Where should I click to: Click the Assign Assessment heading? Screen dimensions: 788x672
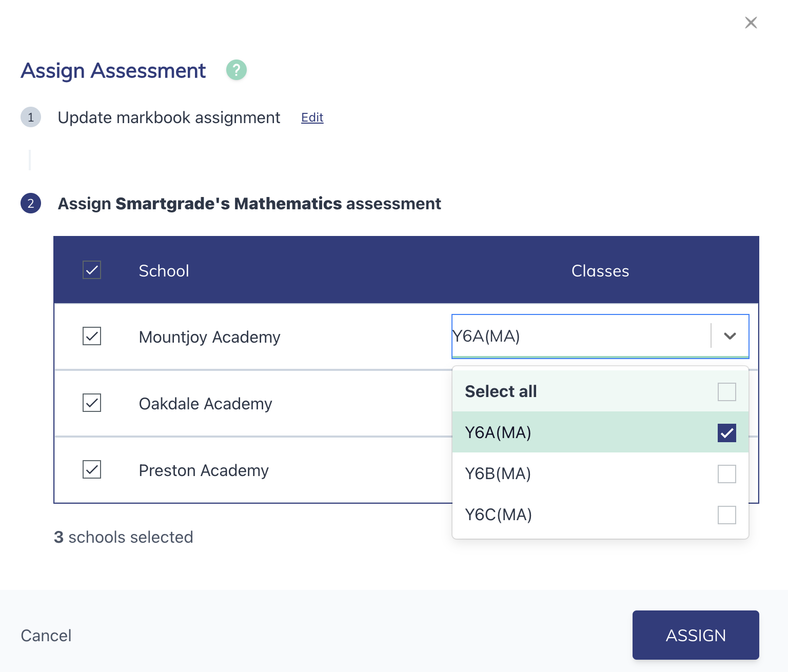click(x=113, y=71)
